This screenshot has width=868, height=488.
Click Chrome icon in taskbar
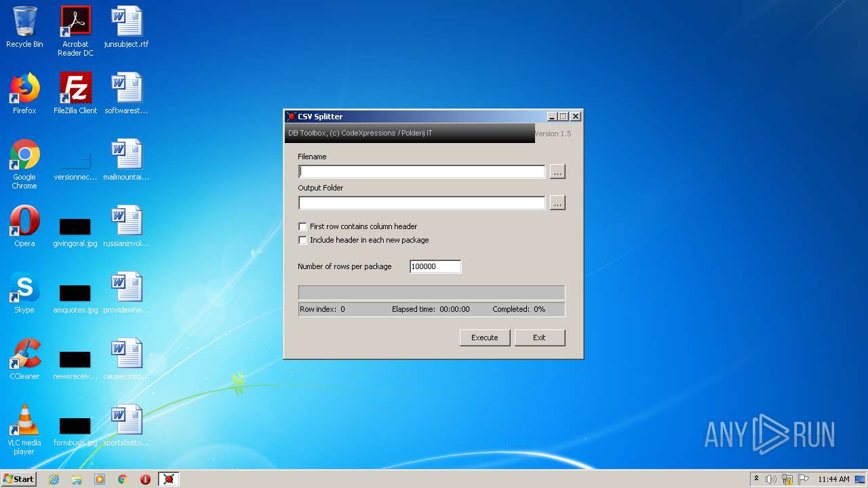pos(123,479)
